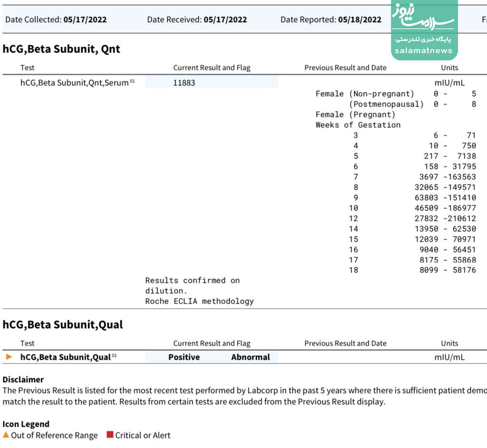Click the Date Reported 05/18/2022 field

click(331, 19)
